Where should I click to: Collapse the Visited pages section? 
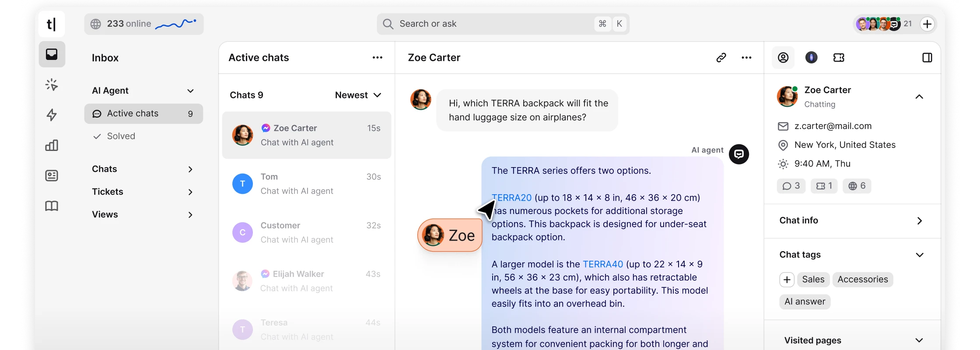[x=919, y=340]
